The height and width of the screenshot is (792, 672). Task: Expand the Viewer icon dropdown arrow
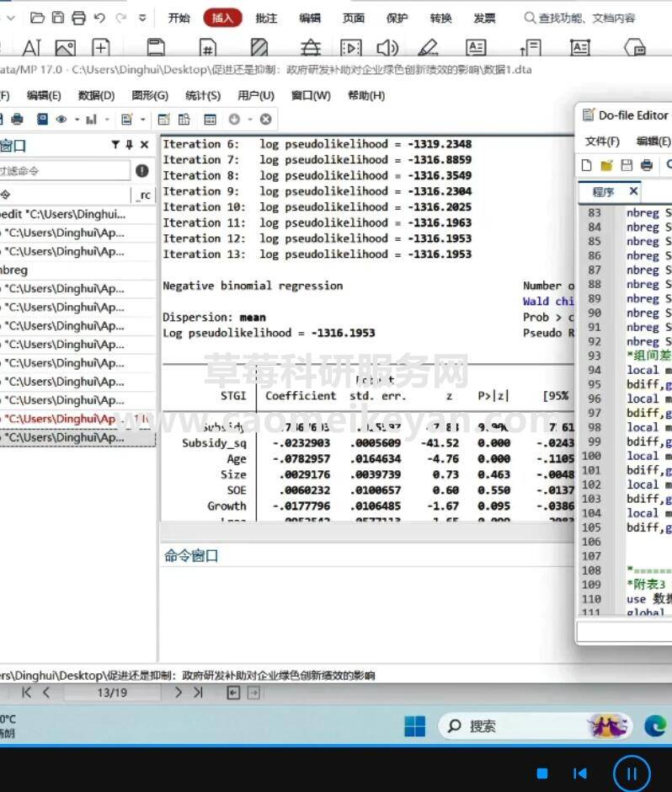[x=76, y=120]
